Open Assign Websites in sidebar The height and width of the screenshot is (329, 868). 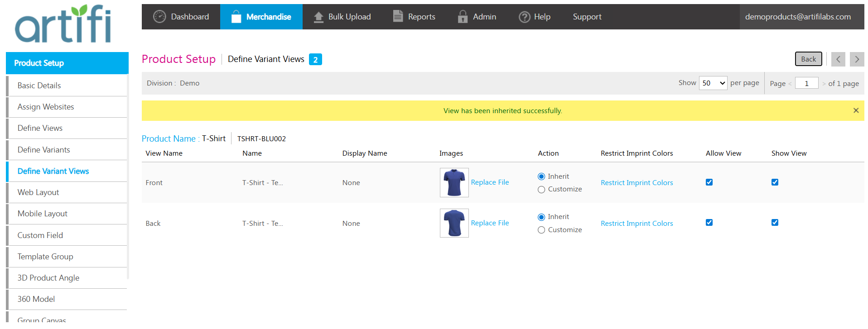(x=67, y=107)
